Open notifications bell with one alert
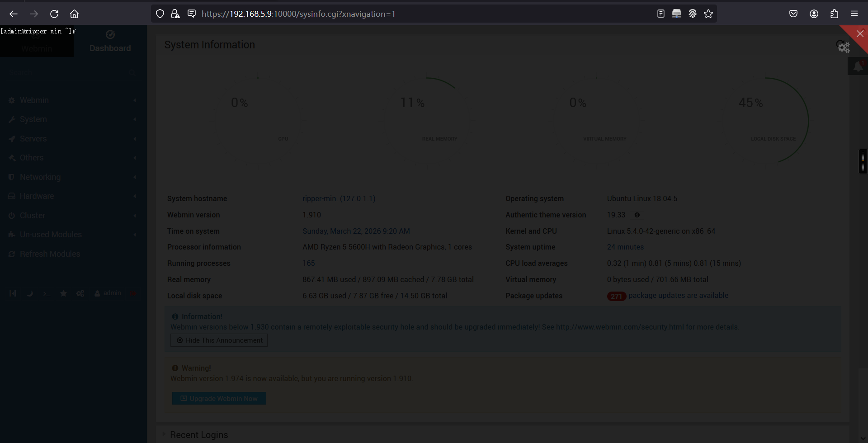 pos(858,66)
